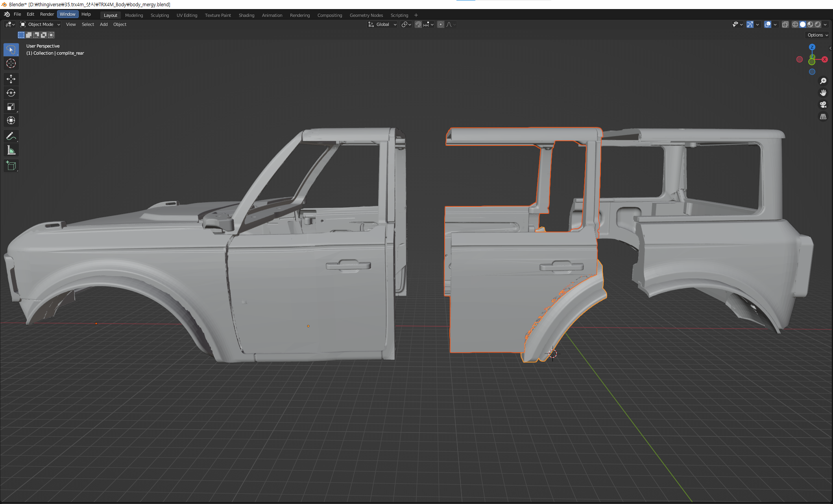Click the Transform tool icon
Screen dimensions: 833x504
point(11,120)
